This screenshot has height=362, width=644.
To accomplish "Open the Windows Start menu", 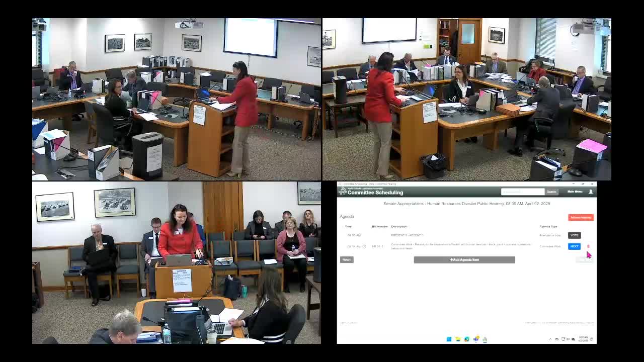I will 449,339.
